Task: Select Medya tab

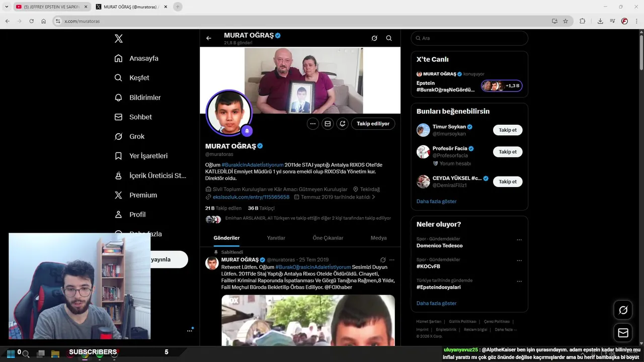Action: tap(379, 238)
